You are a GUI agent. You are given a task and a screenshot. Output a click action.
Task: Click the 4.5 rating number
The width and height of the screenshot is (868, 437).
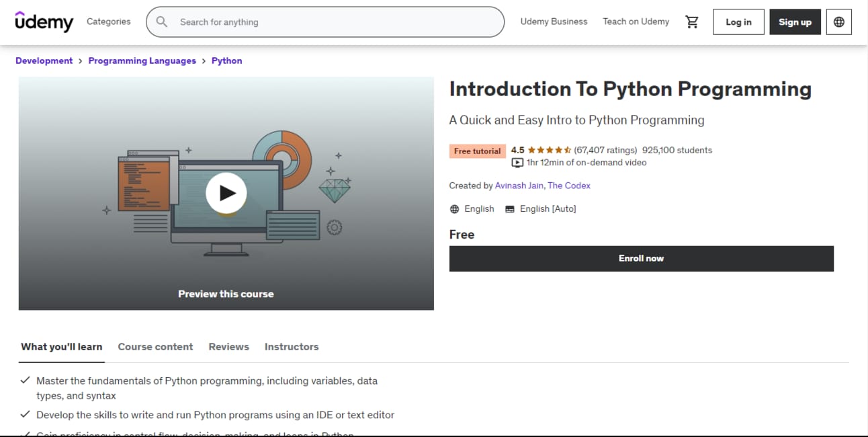517,151
